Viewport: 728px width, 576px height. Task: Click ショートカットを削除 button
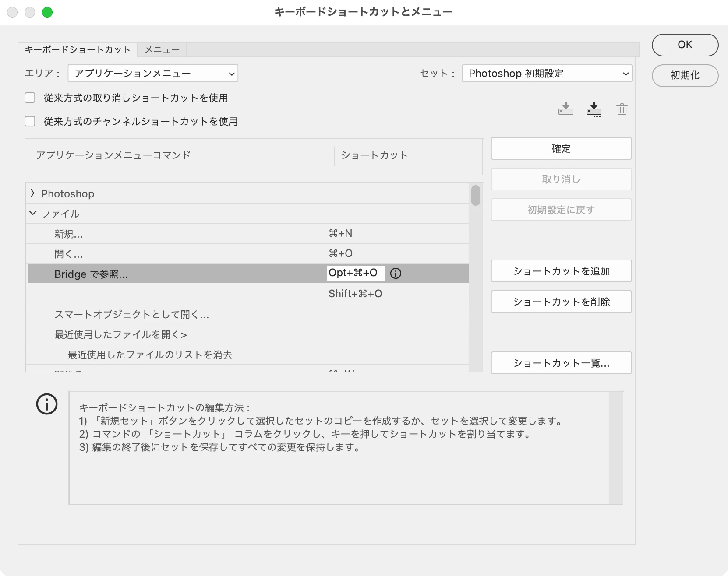[561, 302]
